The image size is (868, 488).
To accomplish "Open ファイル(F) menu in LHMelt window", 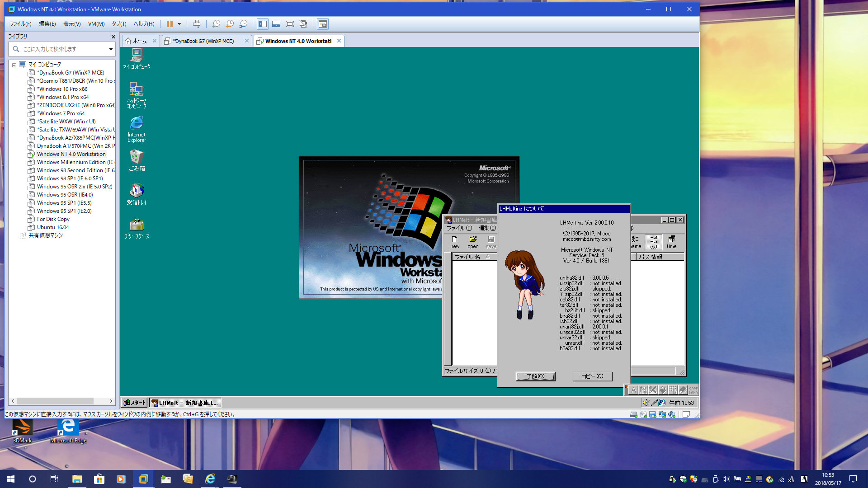I will (x=459, y=228).
